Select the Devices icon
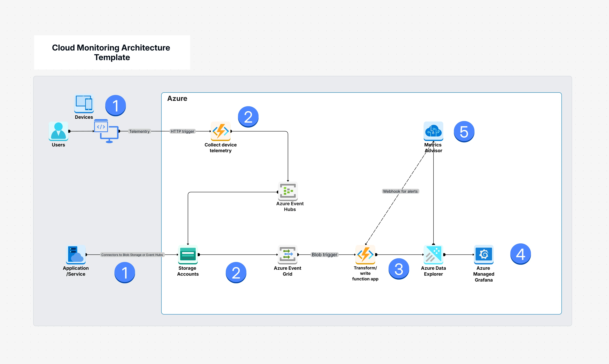The width and height of the screenshot is (609, 364). (84, 103)
